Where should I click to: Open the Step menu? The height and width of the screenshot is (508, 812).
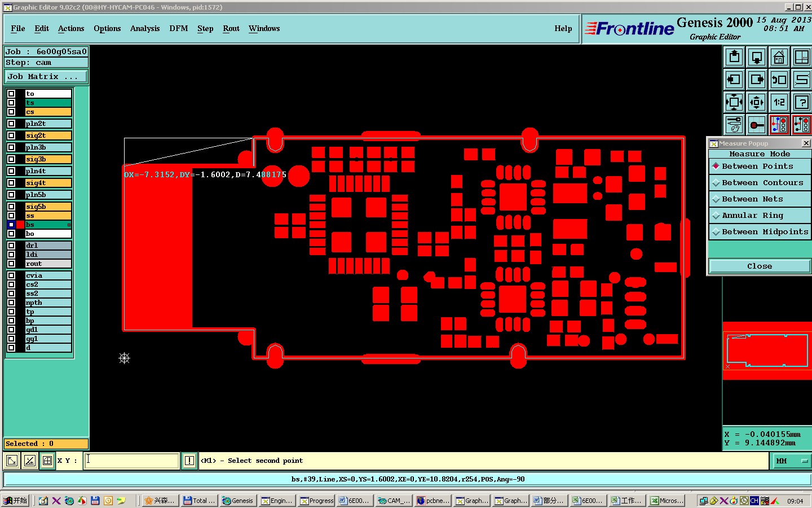click(205, 28)
